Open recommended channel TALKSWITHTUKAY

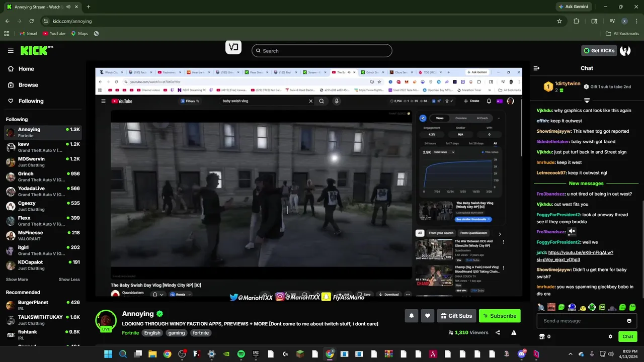click(x=42, y=320)
